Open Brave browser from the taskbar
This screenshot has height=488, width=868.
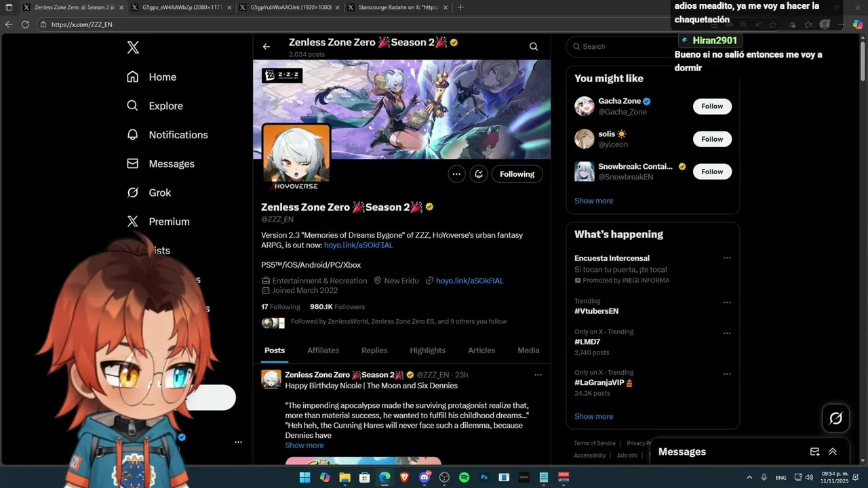[x=405, y=477]
